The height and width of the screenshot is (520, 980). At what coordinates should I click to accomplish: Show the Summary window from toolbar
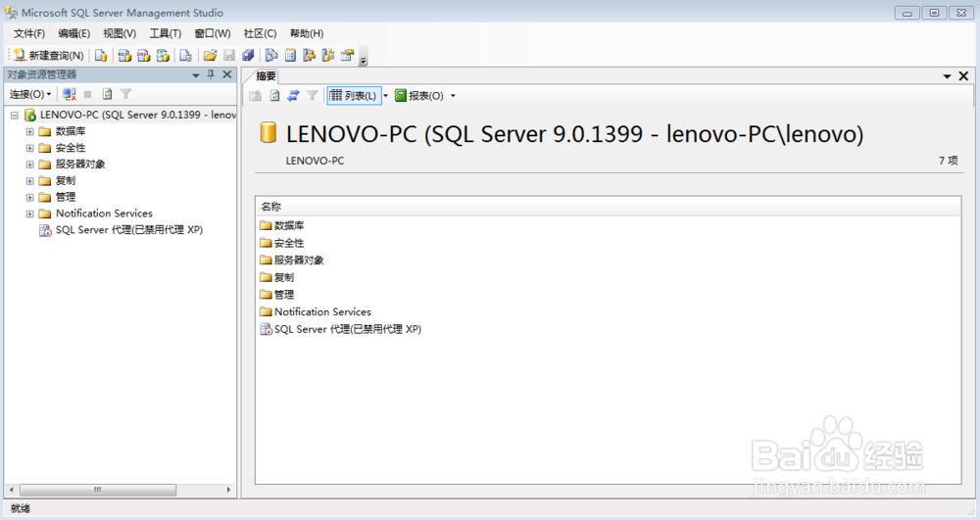291,56
